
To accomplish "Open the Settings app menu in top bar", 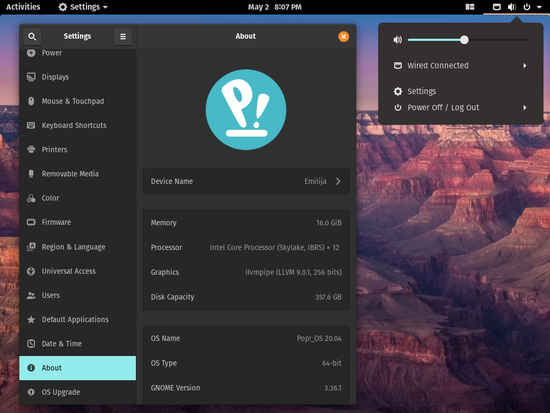I will click(x=83, y=7).
